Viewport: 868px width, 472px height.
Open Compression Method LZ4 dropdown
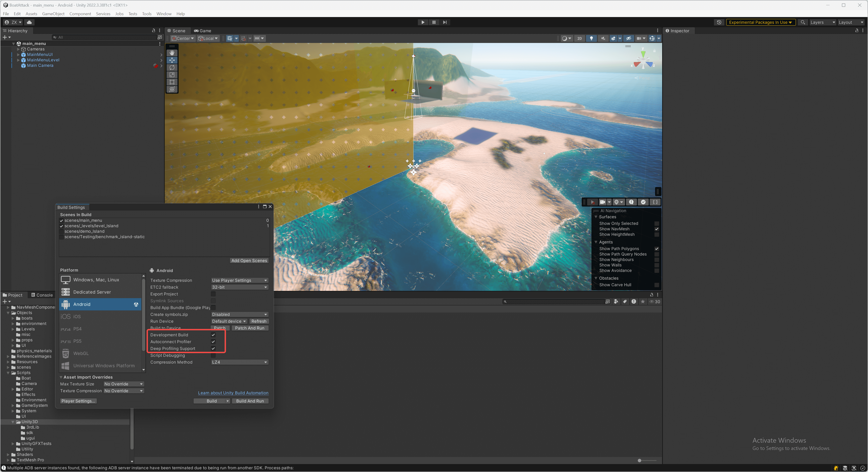point(239,362)
